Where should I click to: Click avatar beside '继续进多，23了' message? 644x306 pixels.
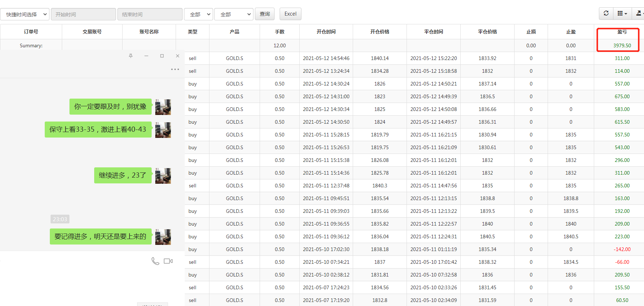[163, 176]
